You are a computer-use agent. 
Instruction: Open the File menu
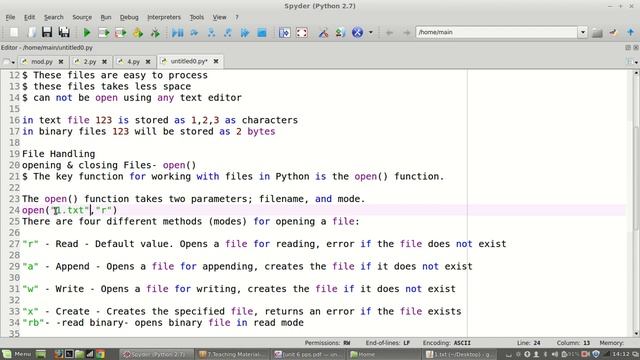coord(10,17)
